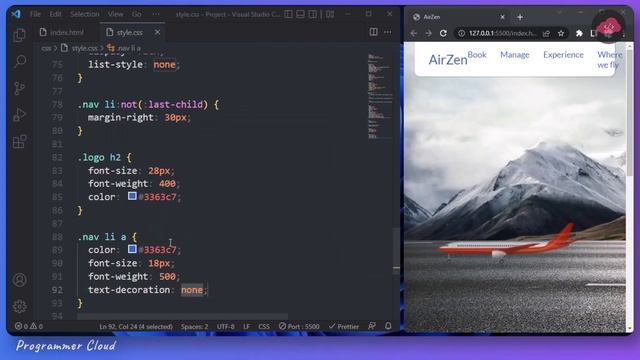Toggle the bottom panel layout icon
Screen dimensions: 640x360
(300, 14)
